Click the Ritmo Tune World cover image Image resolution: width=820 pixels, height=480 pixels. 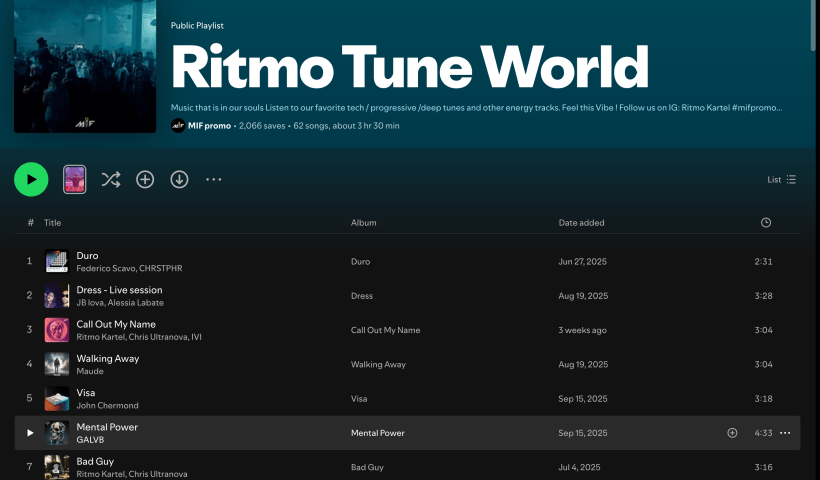pos(85,66)
